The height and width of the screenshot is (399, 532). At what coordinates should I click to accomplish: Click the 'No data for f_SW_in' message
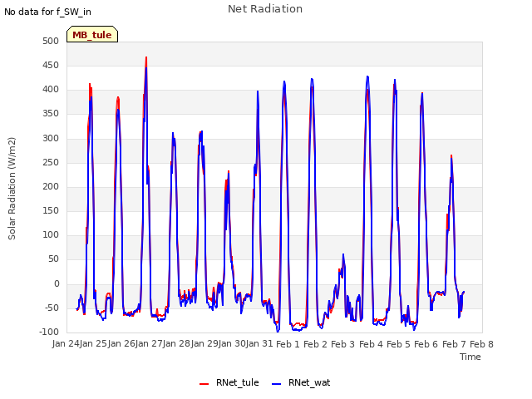pos(47,12)
